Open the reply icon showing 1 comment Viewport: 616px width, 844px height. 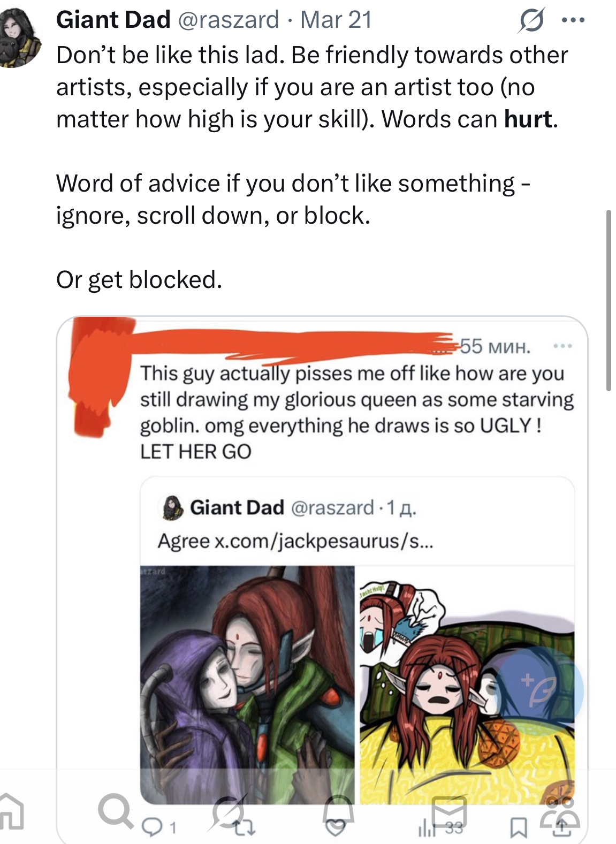(x=158, y=828)
